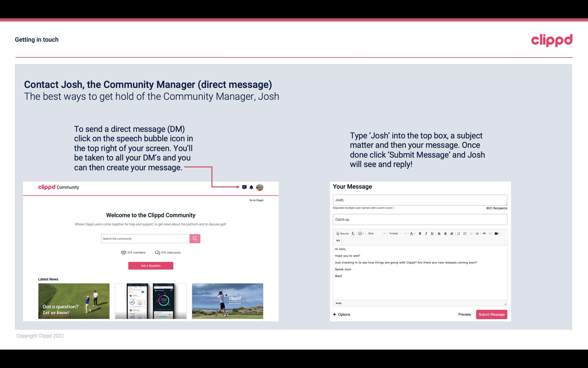Click the user profile avatar icon
The height and width of the screenshot is (368, 588).
259,187
